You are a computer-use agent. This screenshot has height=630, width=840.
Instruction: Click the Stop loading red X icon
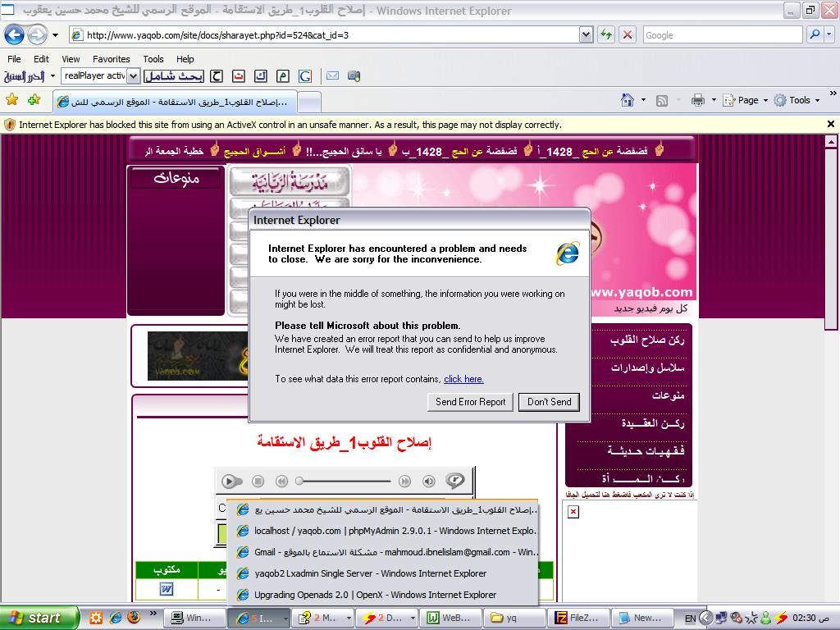coord(628,35)
